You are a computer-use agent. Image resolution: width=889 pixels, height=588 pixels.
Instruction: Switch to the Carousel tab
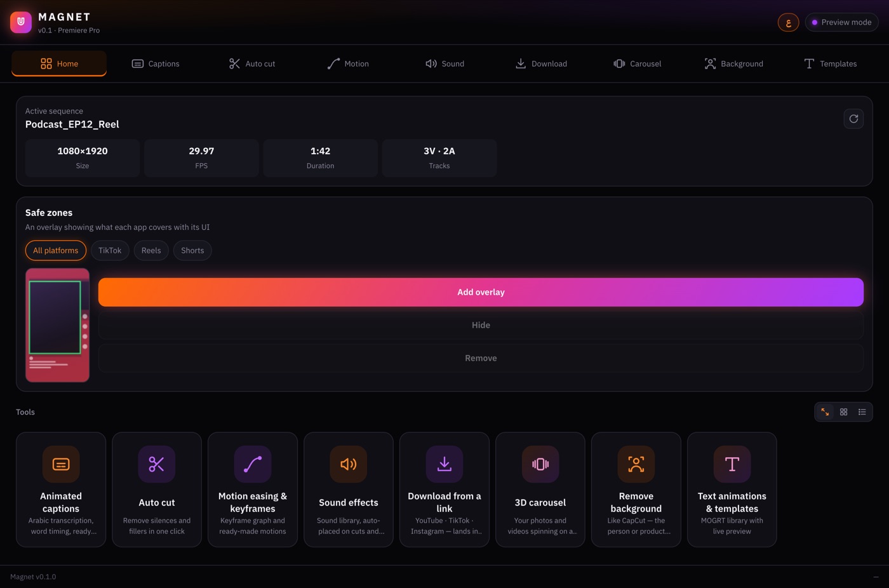pos(637,63)
